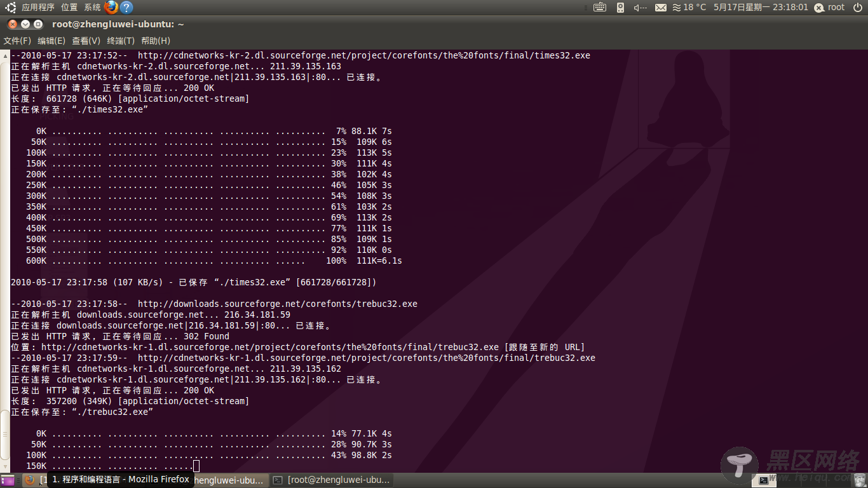The height and width of the screenshot is (488, 868).
Task: Open the terminal 帮助(H) menu
Action: [x=156, y=41]
